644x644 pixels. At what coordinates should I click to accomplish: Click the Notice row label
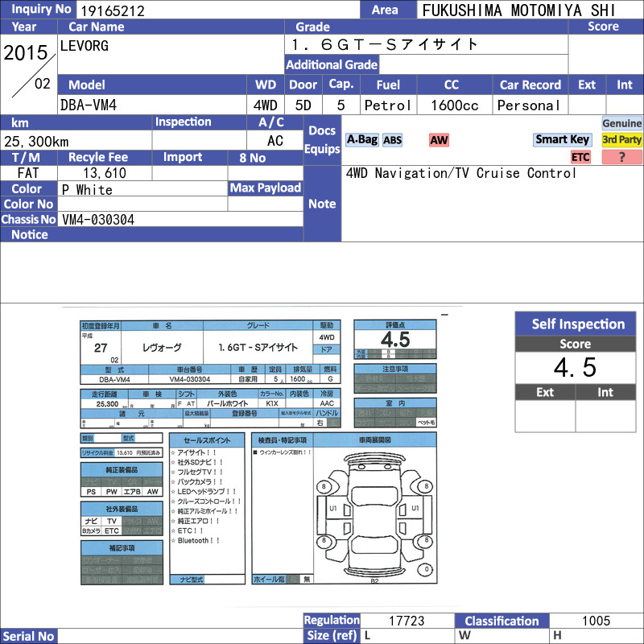click(x=29, y=234)
